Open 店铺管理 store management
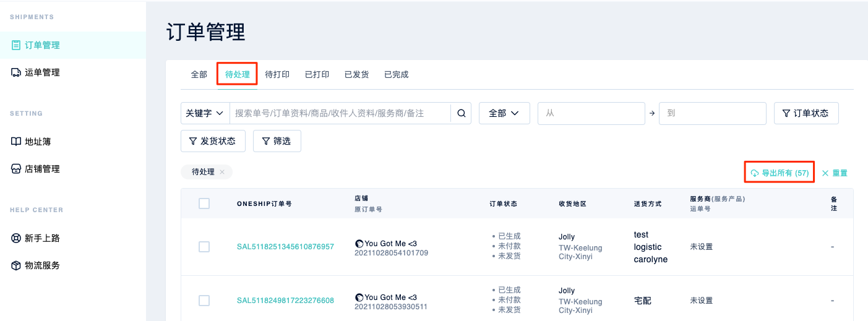 pyautogui.click(x=41, y=169)
